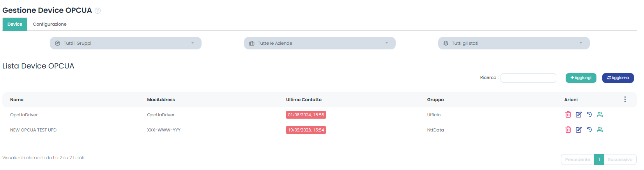Sort table by Ultimo Contatto column
Viewport: 644px width, 170px height.
pyautogui.click(x=304, y=100)
